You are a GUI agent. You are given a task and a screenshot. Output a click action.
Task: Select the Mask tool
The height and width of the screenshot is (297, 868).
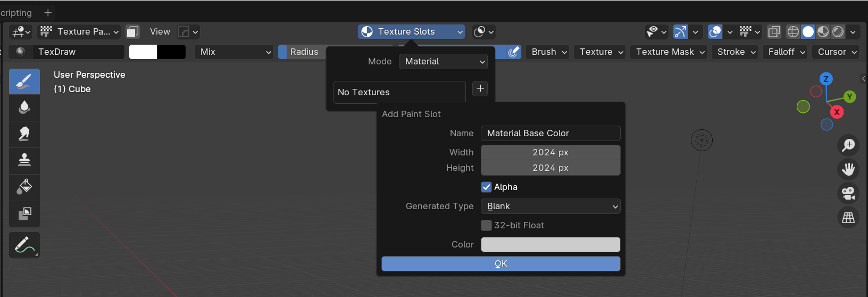tap(24, 214)
